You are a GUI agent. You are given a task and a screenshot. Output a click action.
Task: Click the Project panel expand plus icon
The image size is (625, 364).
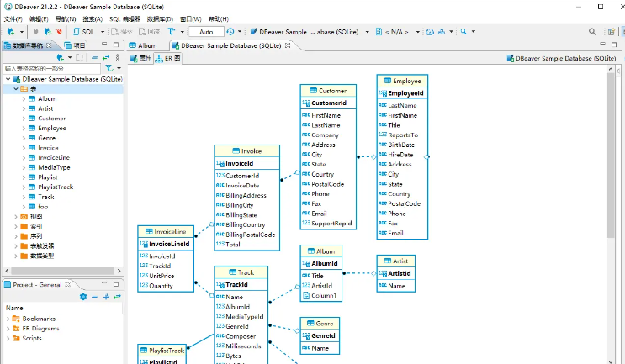[106, 297]
